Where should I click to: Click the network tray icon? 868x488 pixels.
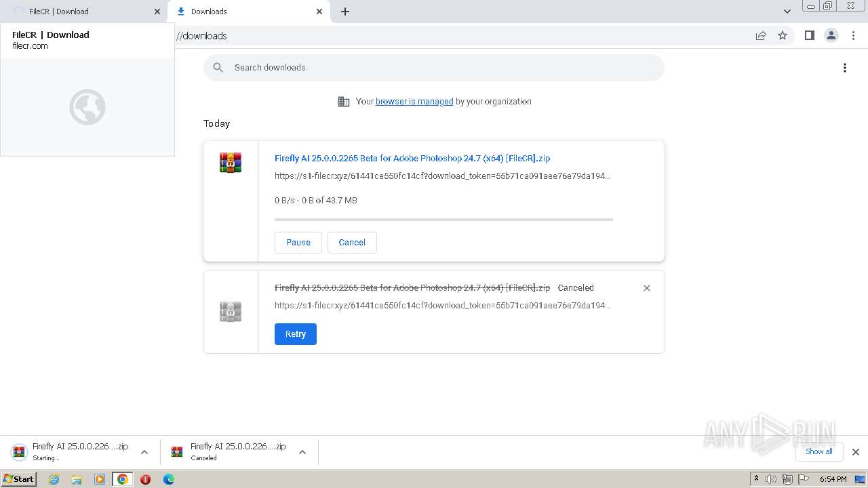click(x=787, y=479)
